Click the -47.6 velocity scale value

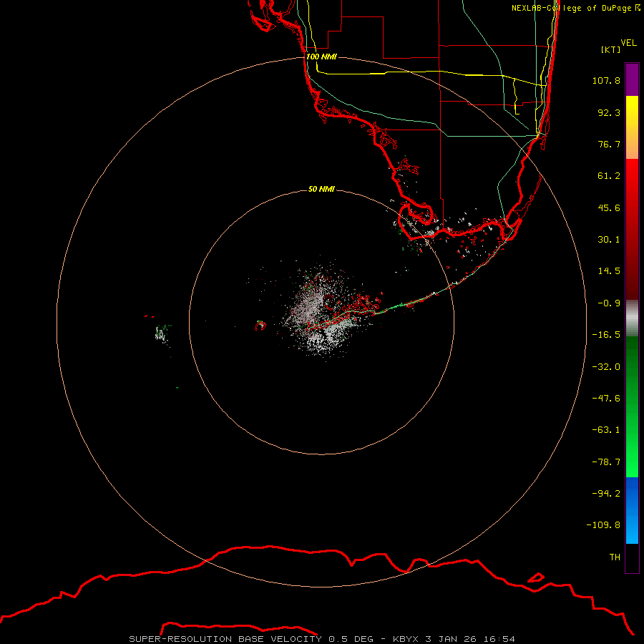pos(606,399)
